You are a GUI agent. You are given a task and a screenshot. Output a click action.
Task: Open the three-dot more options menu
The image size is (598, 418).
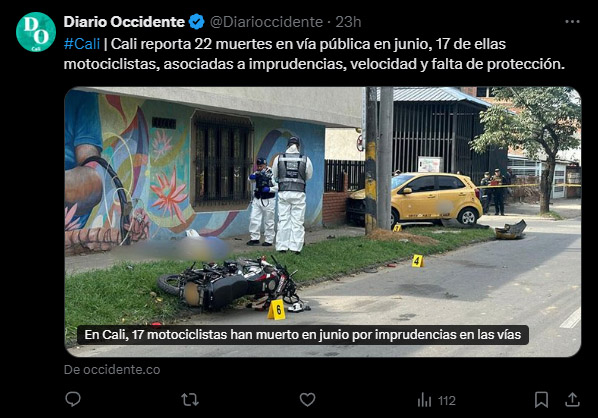(572, 22)
